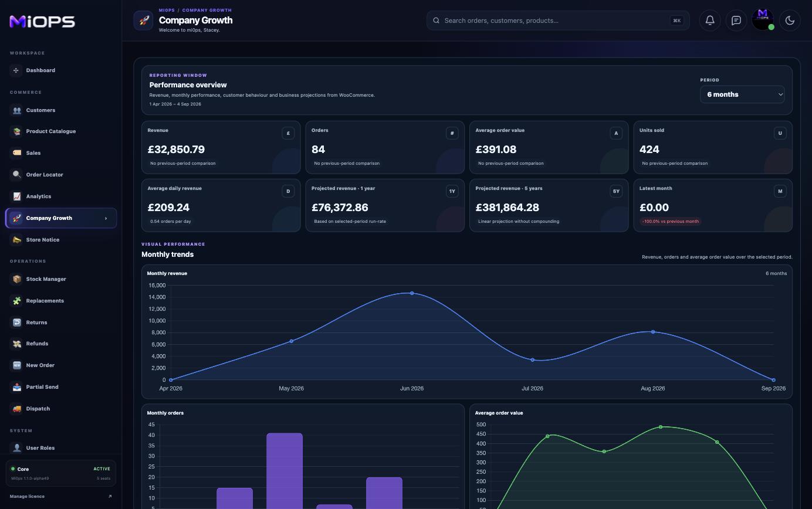Screen dimensions: 812x509
Task: Click the Dispatch truck icon
Action: coord(16,409)
